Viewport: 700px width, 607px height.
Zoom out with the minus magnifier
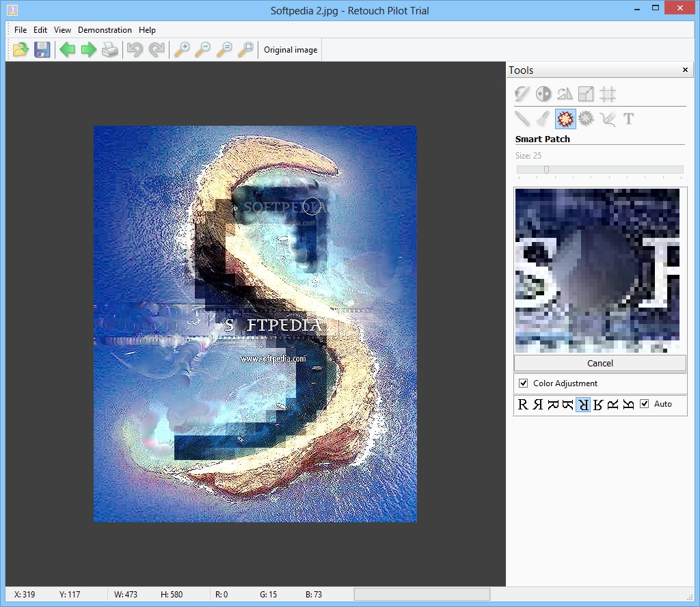click(x=203, y=49)
